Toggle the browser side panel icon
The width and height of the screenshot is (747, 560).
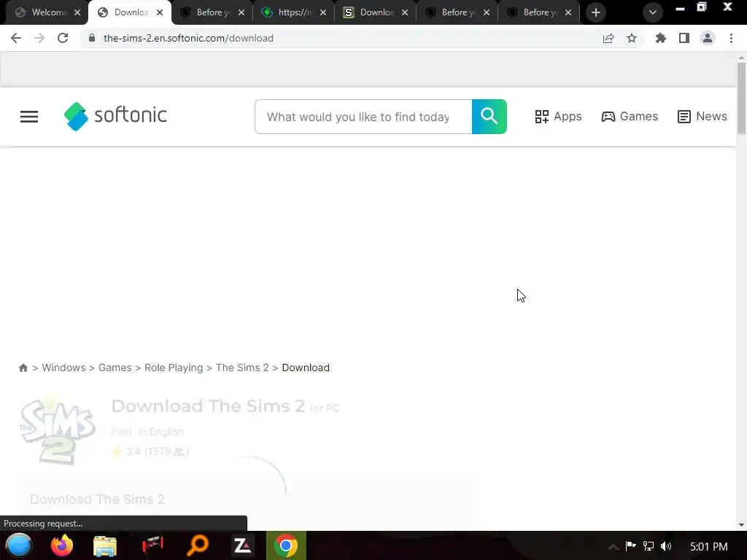pos(684,38)
